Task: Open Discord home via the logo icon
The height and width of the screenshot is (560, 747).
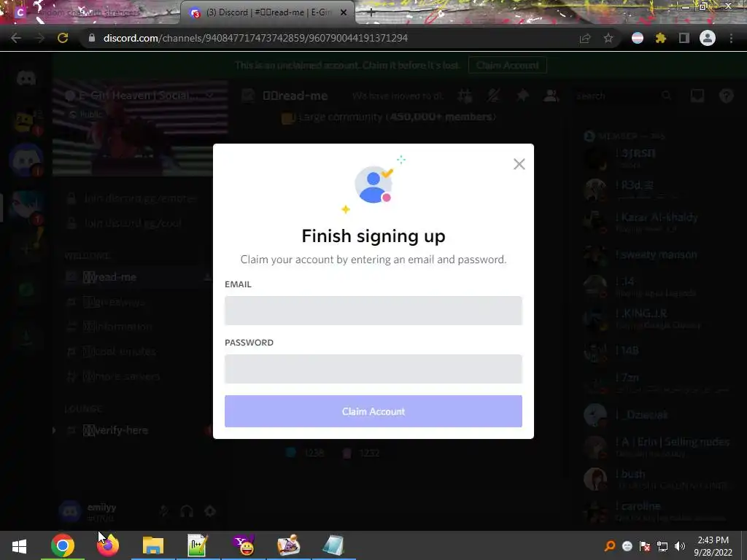Action: pyautogui.click(x=26, y=79)
